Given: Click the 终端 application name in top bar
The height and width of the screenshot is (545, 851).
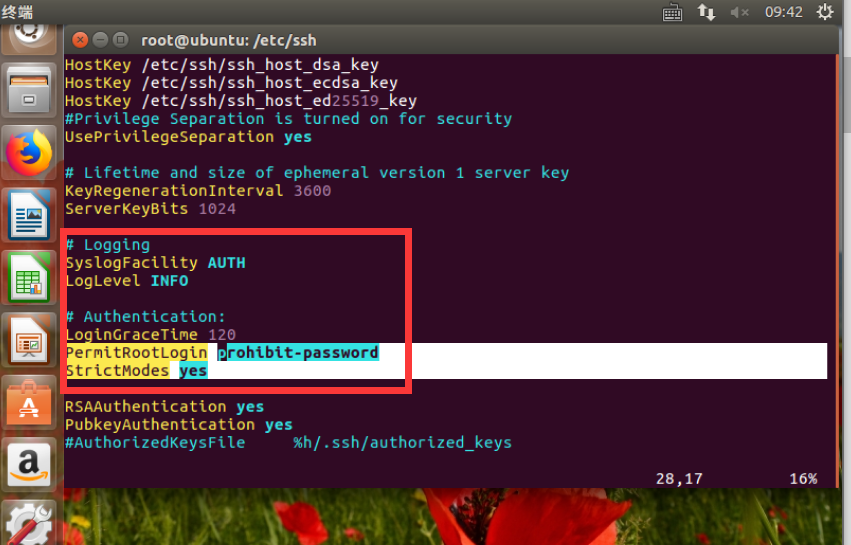Looking at the screenshot, I should coord(17,11).
